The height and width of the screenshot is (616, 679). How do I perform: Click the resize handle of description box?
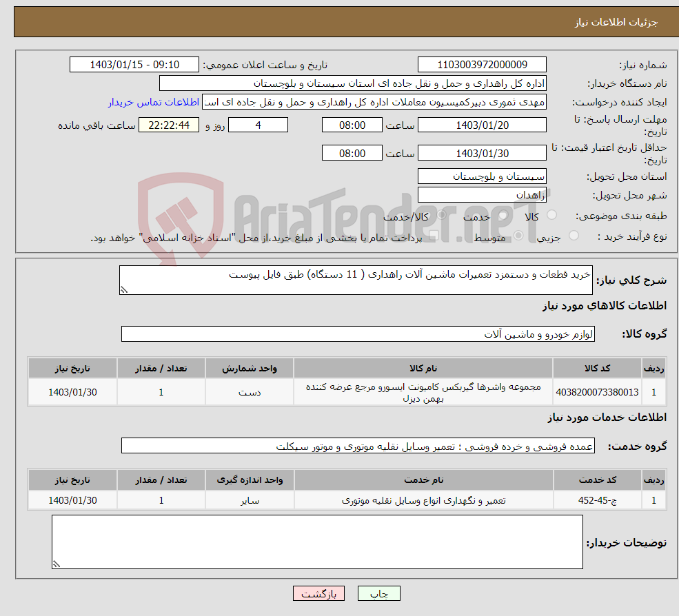124,290
